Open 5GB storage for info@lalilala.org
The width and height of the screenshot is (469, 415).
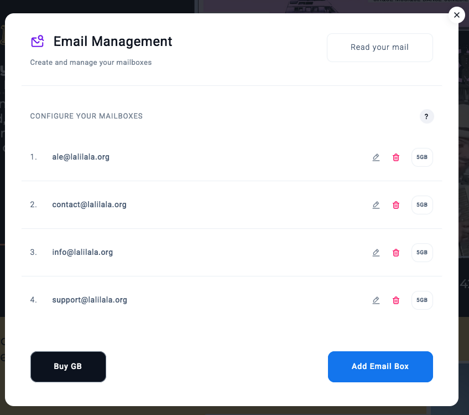422,252
